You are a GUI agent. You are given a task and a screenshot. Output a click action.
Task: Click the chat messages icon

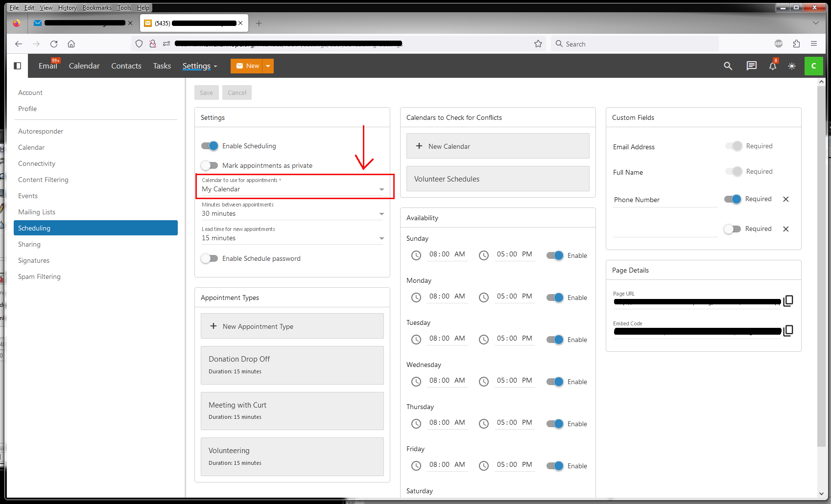tap(751, 66)
